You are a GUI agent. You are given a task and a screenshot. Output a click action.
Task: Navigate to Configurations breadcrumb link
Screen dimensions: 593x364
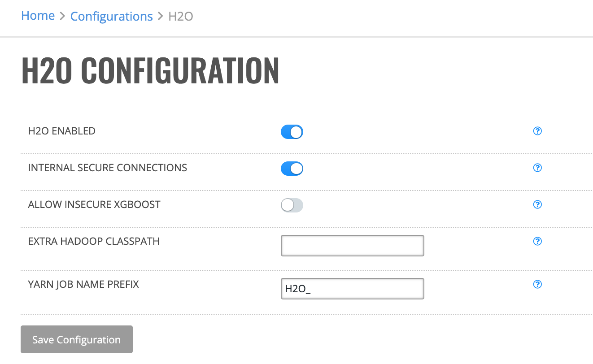click(112, 17)
